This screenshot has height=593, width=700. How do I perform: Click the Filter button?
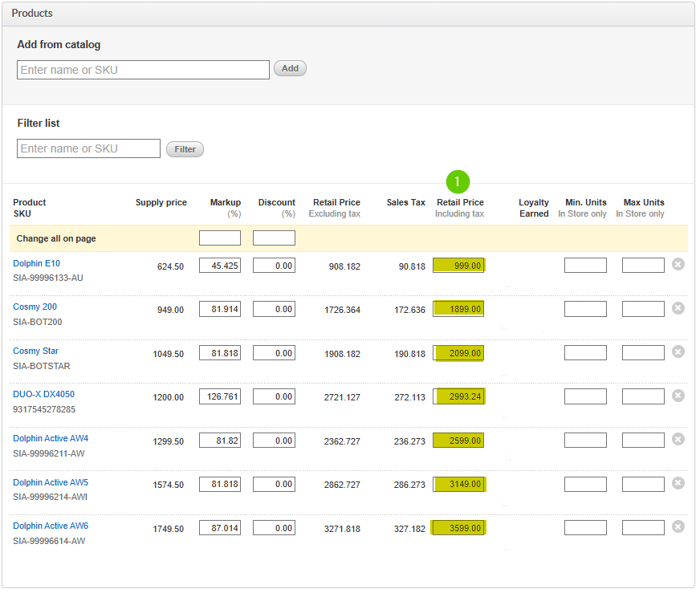tap(185, 149)
